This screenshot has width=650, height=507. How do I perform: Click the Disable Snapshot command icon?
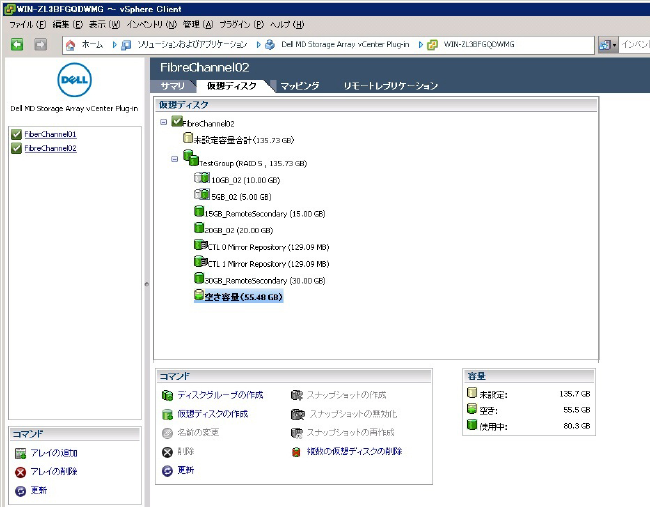298,414
